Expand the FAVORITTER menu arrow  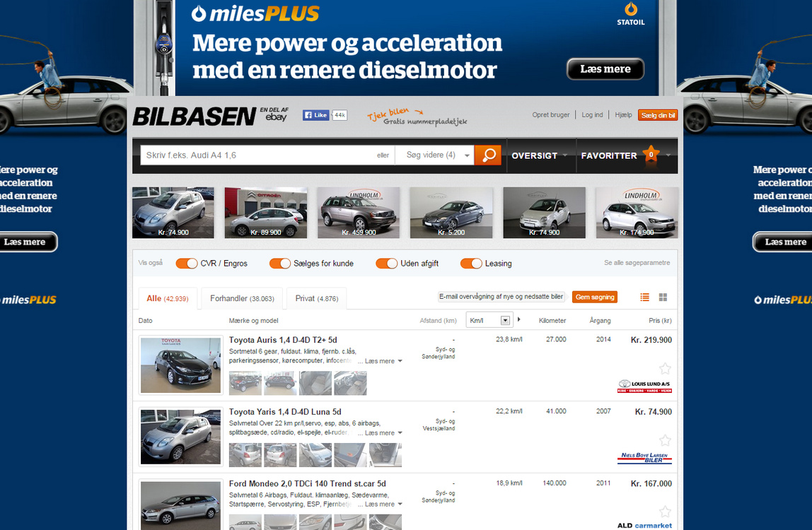[668, 155]
